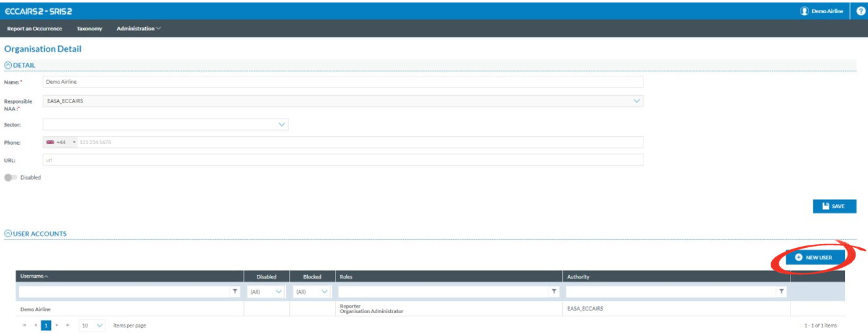Image resolution: width=868 pixels, height=333 pixels.
Task: Click the NEW USER button
Action: tap(815, 257)
